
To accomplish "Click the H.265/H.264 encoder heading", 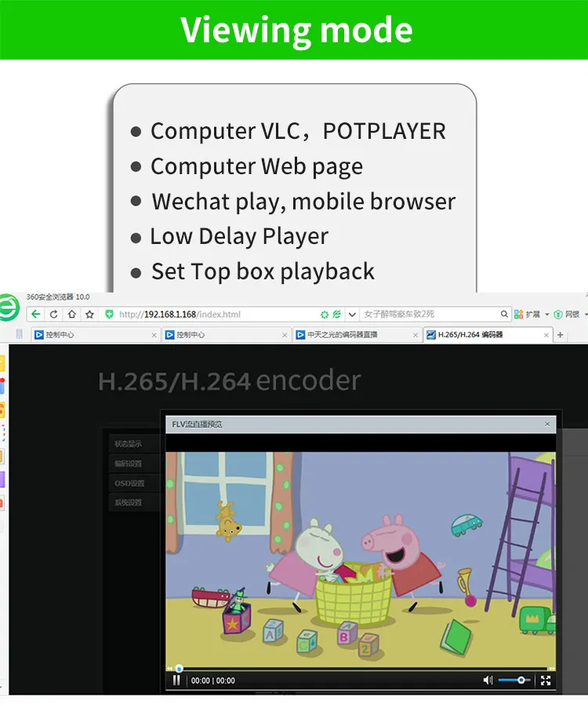I will point(230,381).
